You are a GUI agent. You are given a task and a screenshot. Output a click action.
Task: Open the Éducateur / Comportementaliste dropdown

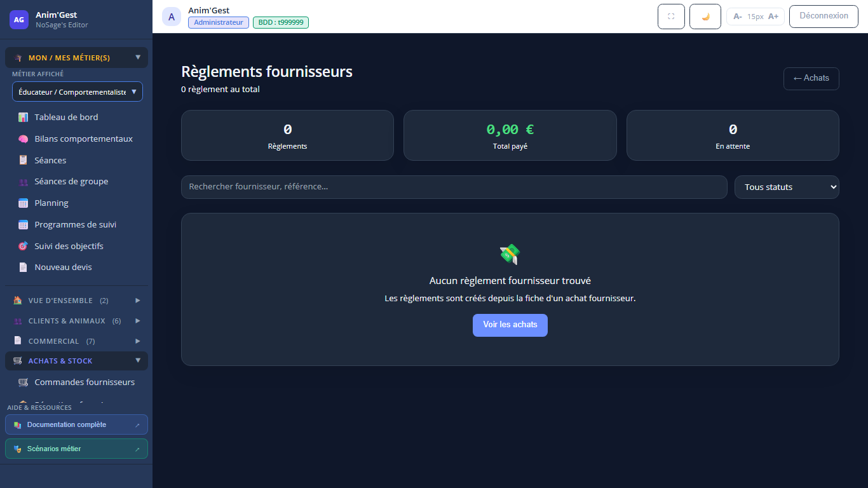point(78,91)
